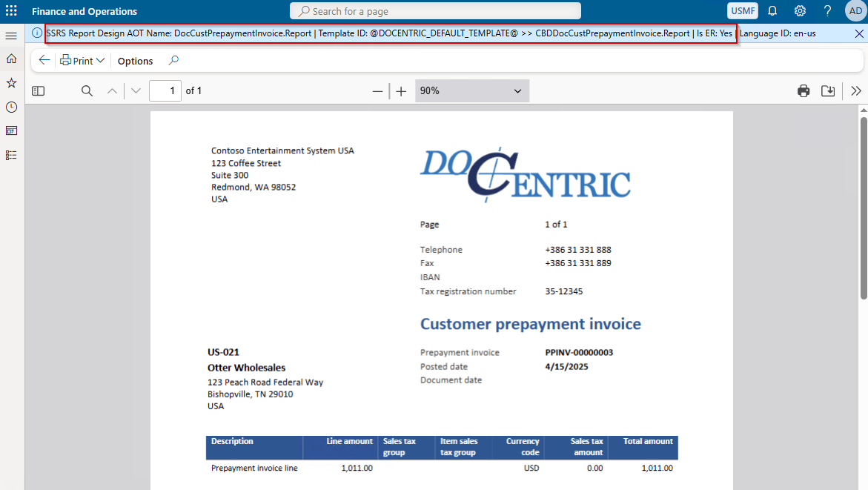The width and height of the screenshot is (868, 490).
Task: Open Modules list icon in sidebar
Action: (x=11, y=155)
